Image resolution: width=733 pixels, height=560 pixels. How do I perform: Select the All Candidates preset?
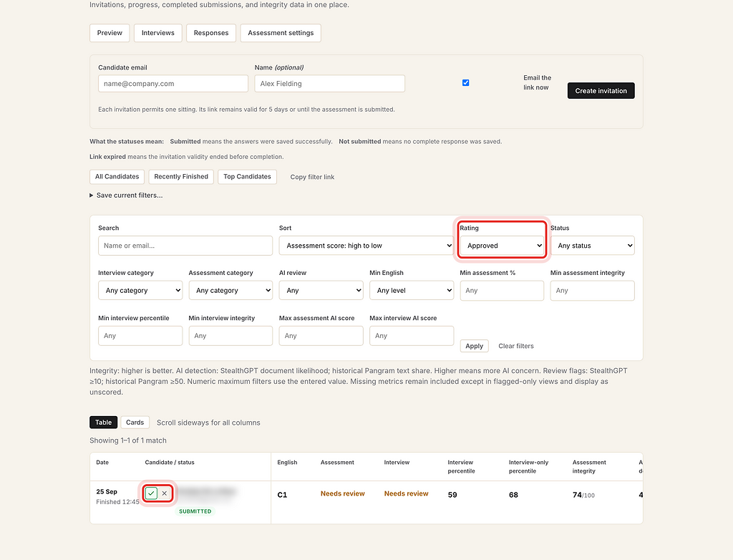(117, 177)
